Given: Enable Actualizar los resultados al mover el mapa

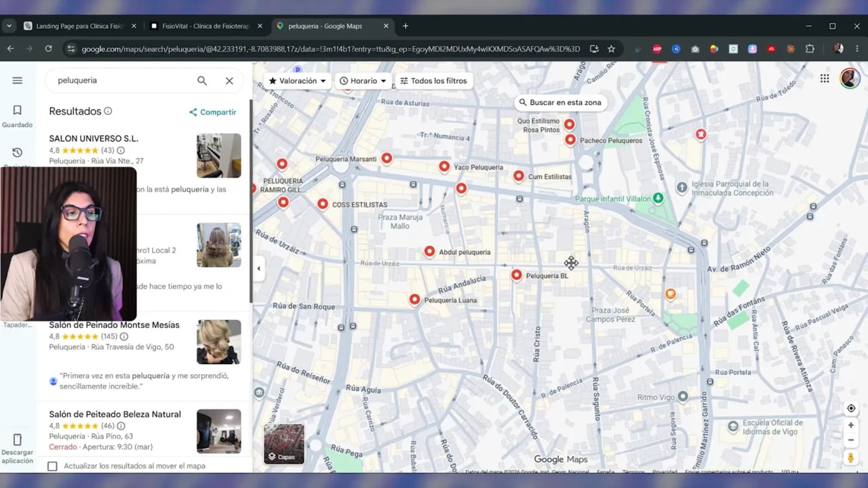Looking at the screenshot, I should [52, 466].
